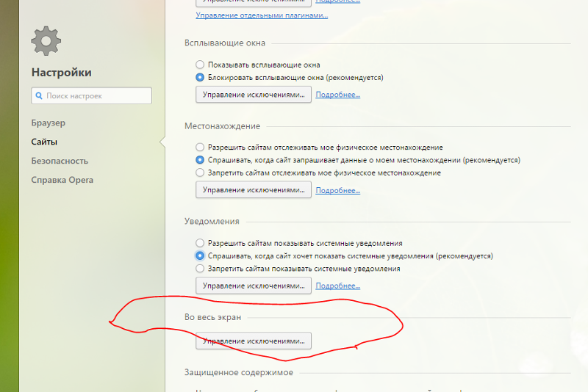Open the 'Браузер' settings section
The width and height of the screenshot is (588, 392).
pyautogui.click(x=49, y=123)
